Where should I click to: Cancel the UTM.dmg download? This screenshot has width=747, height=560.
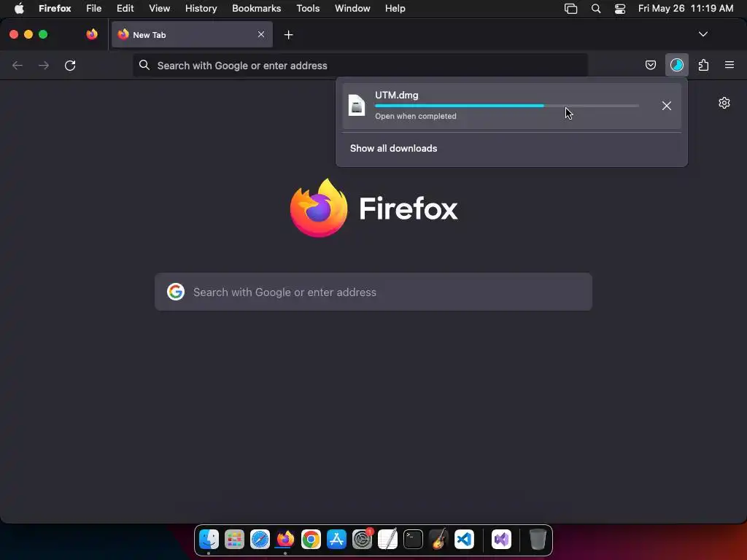tap(667, 106)
